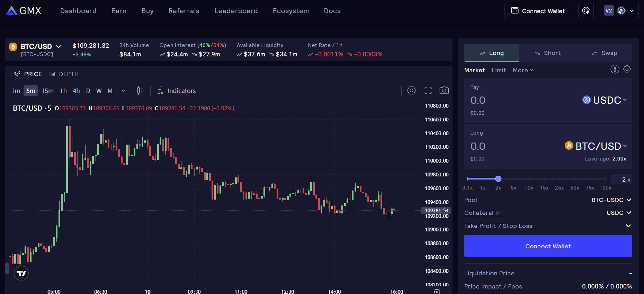
Task: Switch to the PRICE chart view
Action: point(28,74)
